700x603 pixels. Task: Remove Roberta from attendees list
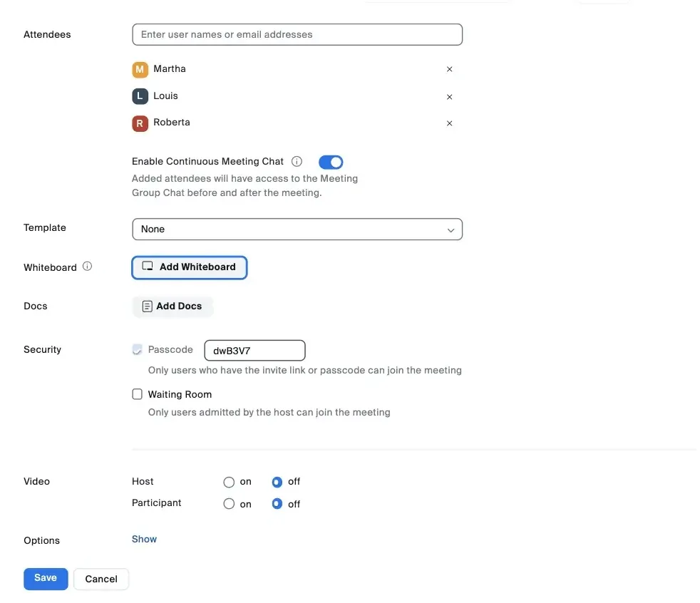tap(449, 123)
